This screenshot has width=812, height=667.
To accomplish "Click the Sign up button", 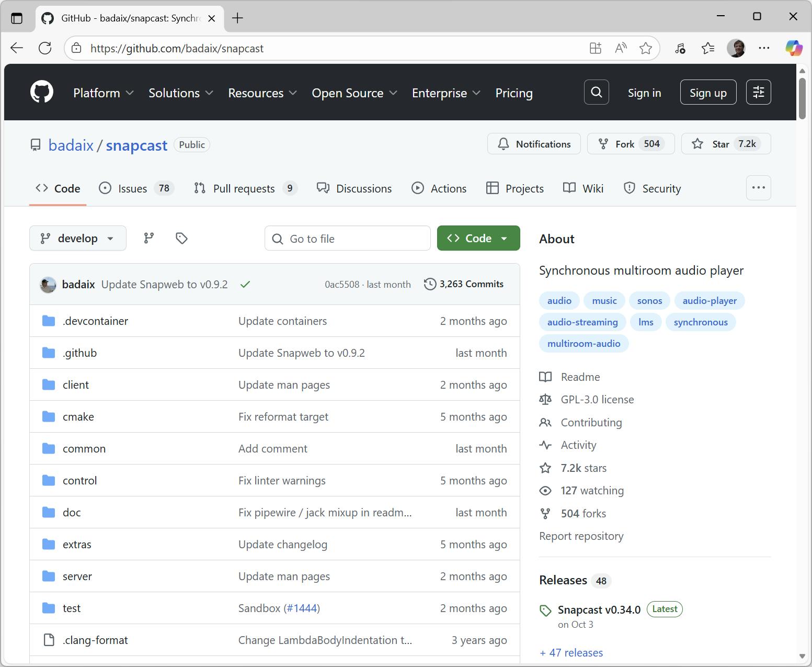I will (x=708, y=92).
